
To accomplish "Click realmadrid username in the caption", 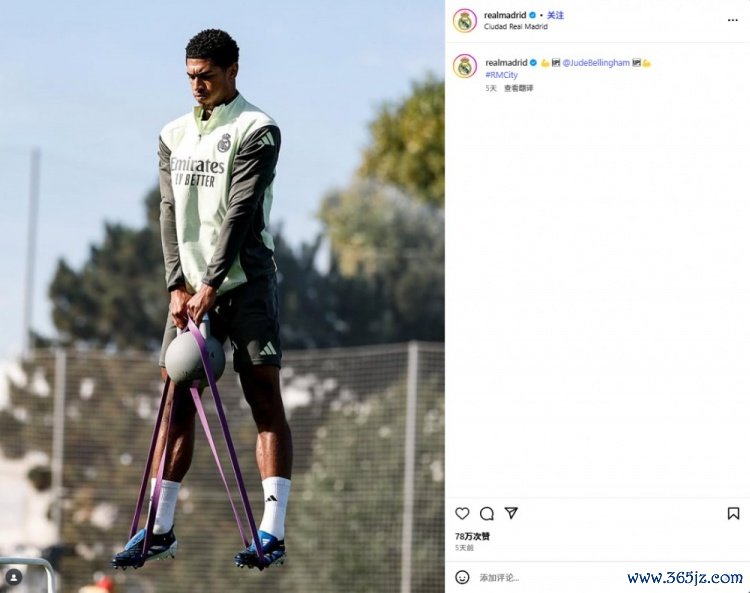I will tap(507, 63).
